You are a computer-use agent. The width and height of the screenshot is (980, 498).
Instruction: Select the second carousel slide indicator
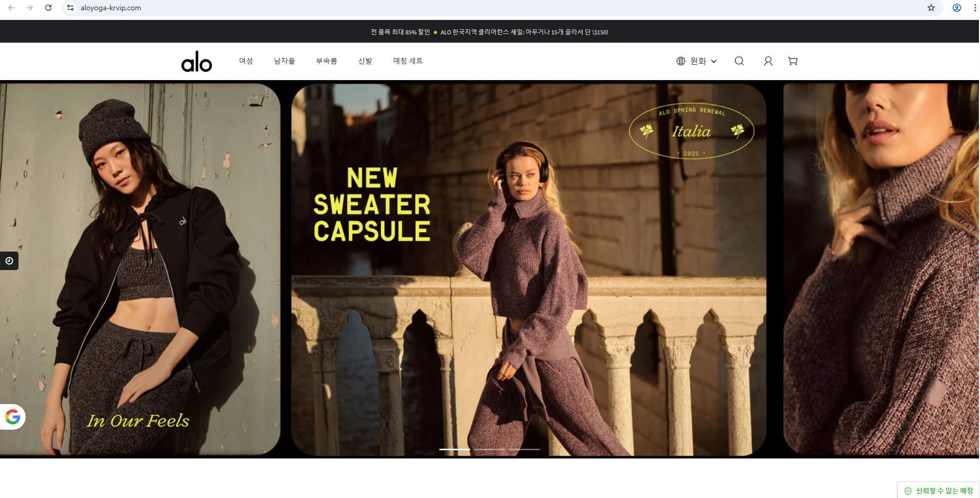point(490,449)
